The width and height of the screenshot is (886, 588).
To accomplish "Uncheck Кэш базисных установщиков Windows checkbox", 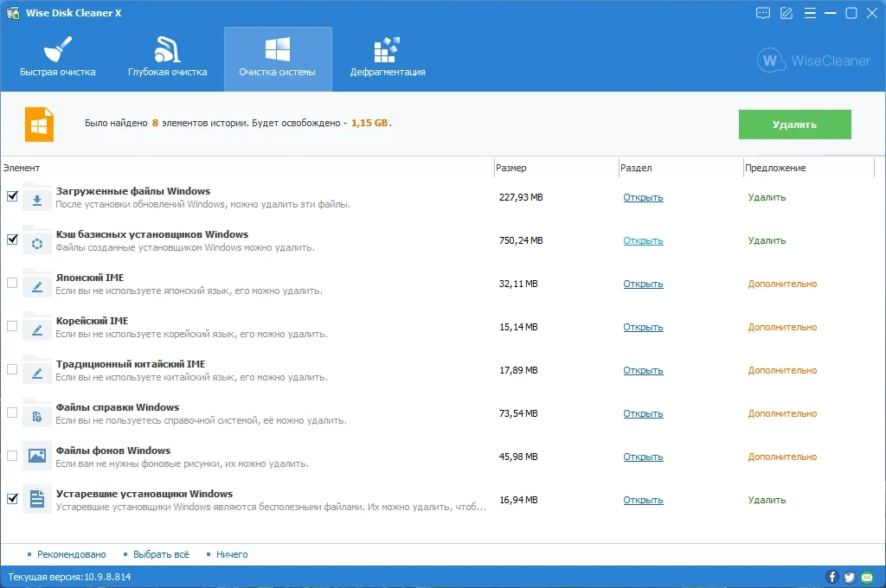I will pos(12,240).
